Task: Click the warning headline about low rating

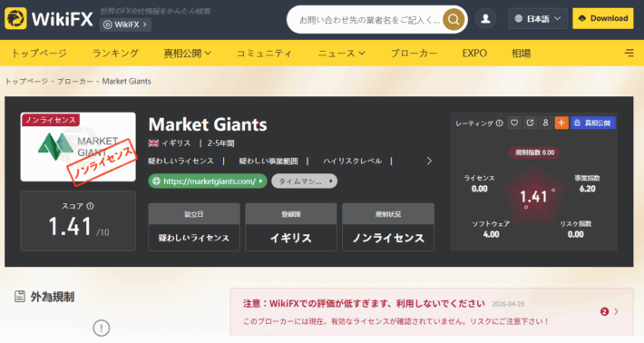Action: [x=364, y=304]
